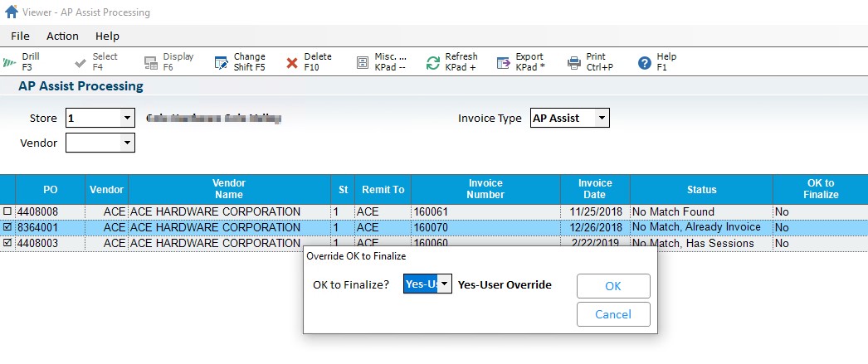
Task: Click the Help F1 question mark icon
Action: coord(644,62)
